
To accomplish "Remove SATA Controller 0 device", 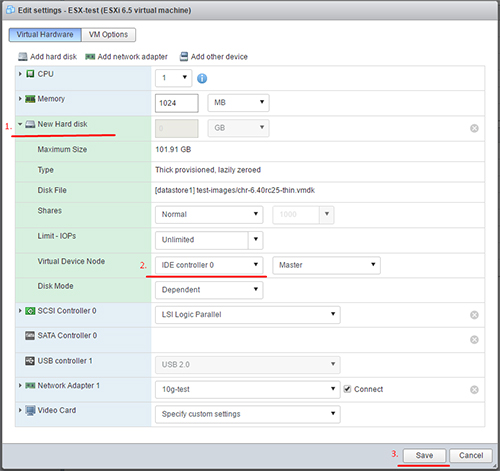I will (474, 340).
